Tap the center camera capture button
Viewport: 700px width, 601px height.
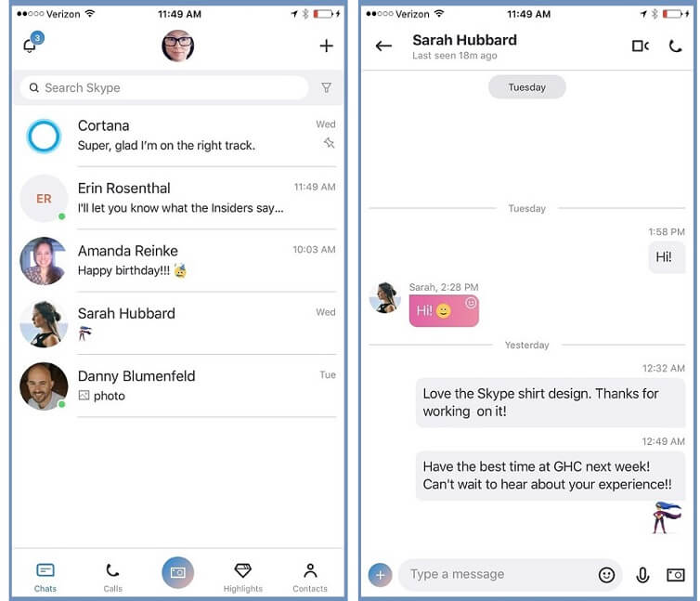(177, 572)
